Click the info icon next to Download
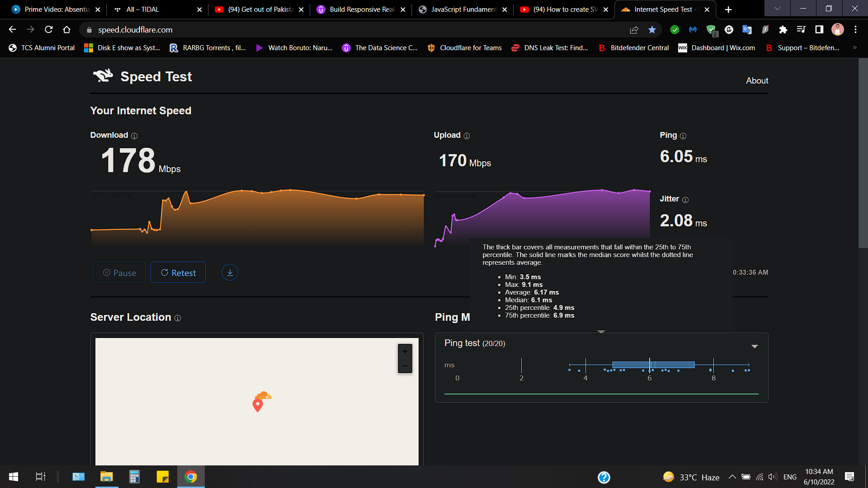Screen dimensions: 868x488 coord(134,136)
